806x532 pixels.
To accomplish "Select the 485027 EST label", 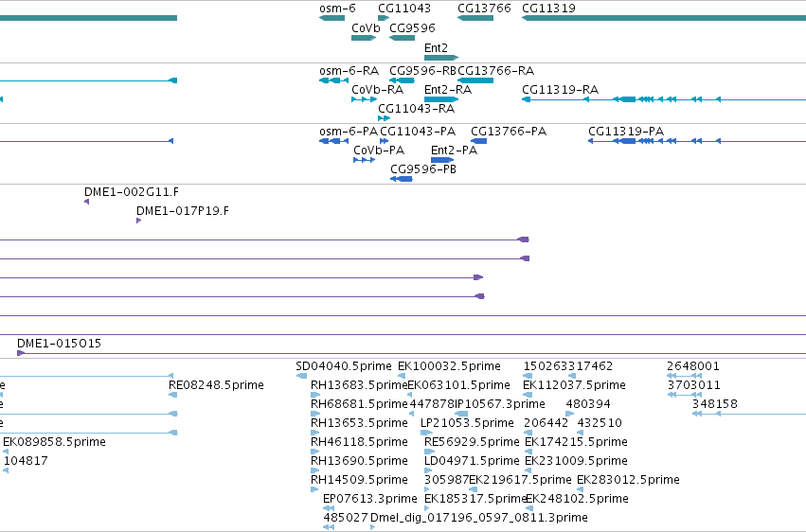I will pos(346,518).
